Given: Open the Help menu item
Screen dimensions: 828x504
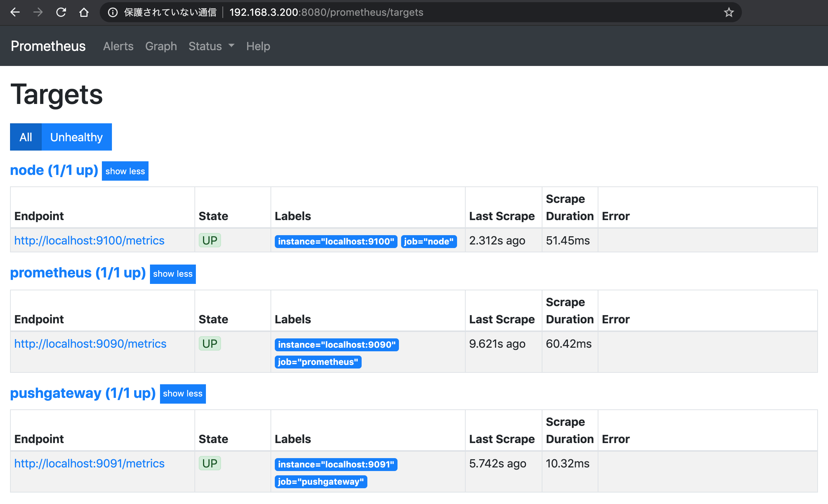Looking at the screenshot, I should click(x=258, y=46).
